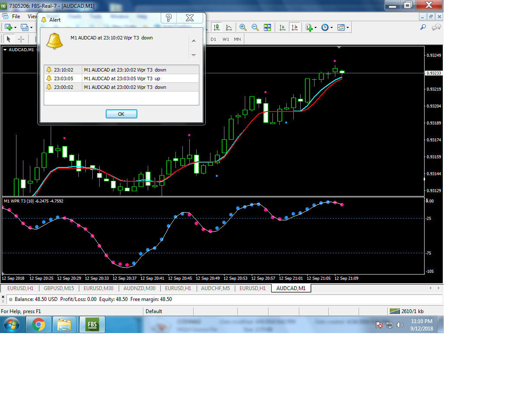Screen dimensions: 532x399
Task: Open FBS terminal from Windows taskbar
Action: point(92,324)
